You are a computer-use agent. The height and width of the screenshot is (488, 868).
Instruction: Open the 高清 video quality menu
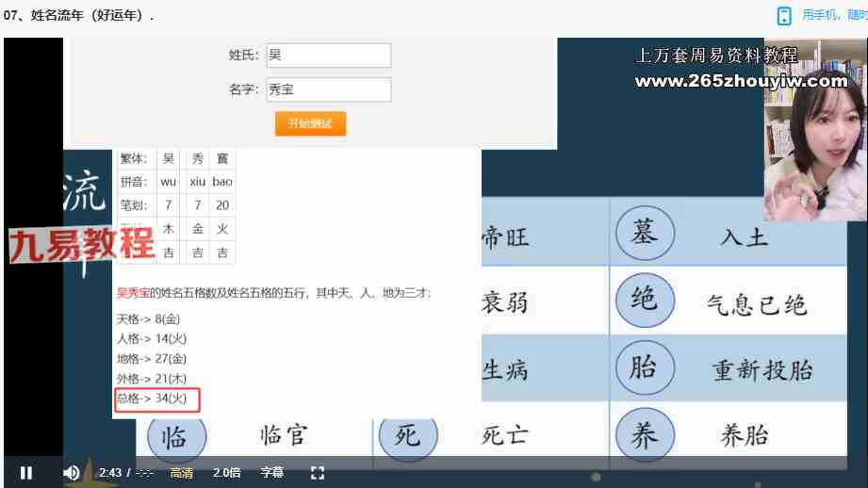[x=182, y=472]
